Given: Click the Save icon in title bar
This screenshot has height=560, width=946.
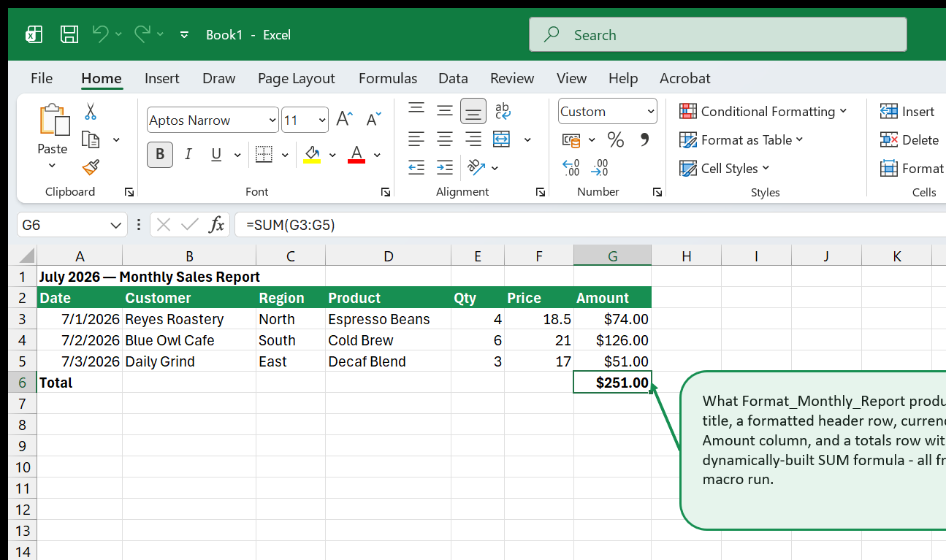Looking at the screenshot, I should pyautogui.click(x=69, y=34).
